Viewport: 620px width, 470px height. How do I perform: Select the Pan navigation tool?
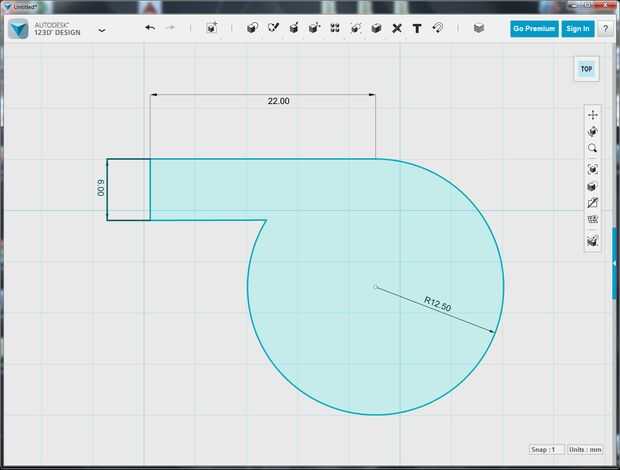pyautogui.click(x=592, y=115)
